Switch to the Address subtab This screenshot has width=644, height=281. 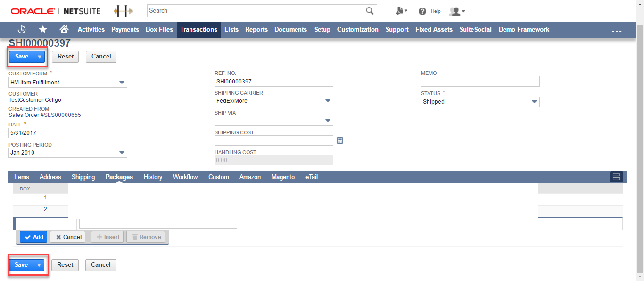click(x=50, y=177)
